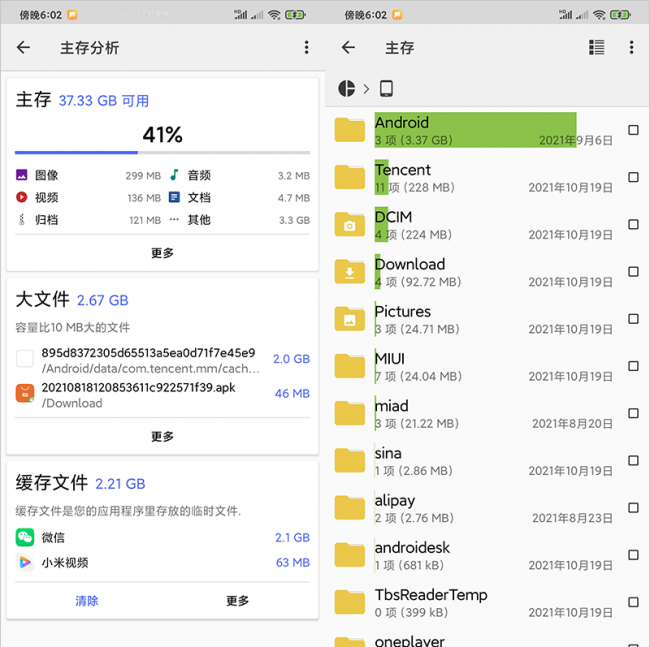This screenshot has width=650, height=647.
Task: Check the Tencent folder checkbox
Action: [633, 177]
